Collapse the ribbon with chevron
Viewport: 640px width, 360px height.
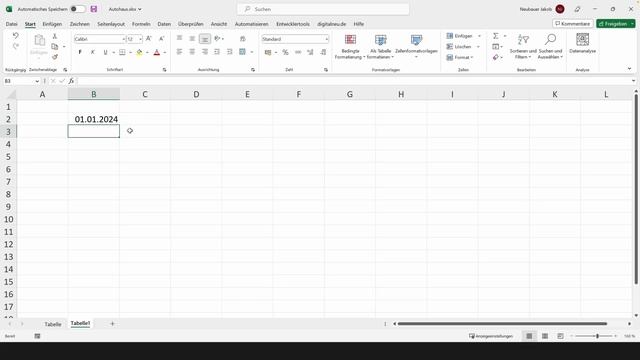[x=629, y=69]
